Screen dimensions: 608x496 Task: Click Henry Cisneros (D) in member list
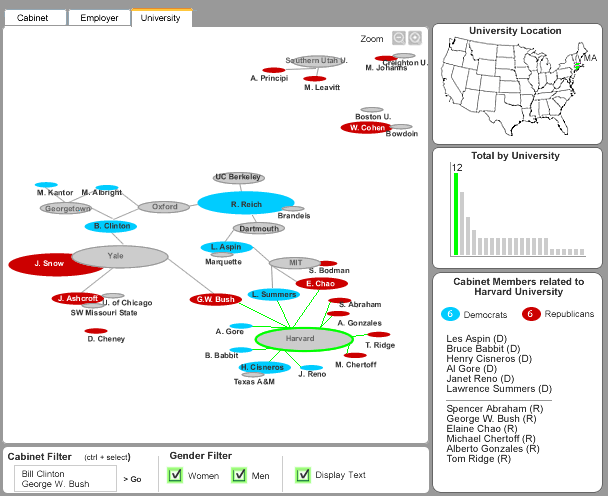(489, 359)
